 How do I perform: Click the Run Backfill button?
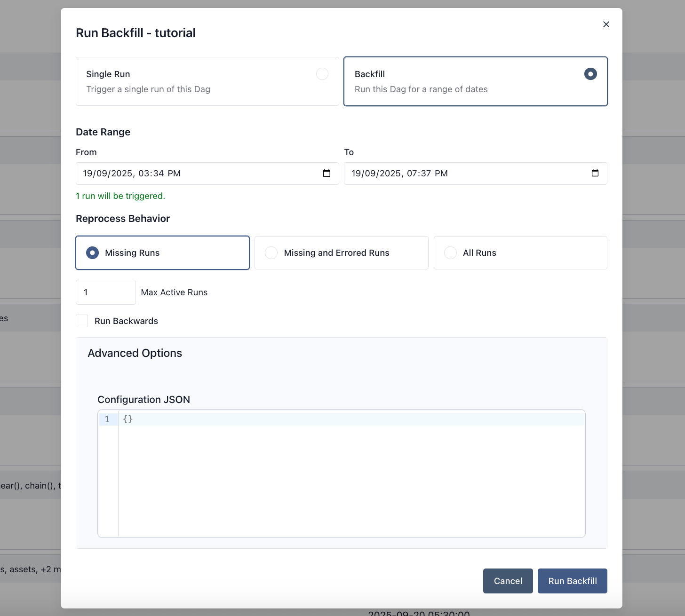572,581
